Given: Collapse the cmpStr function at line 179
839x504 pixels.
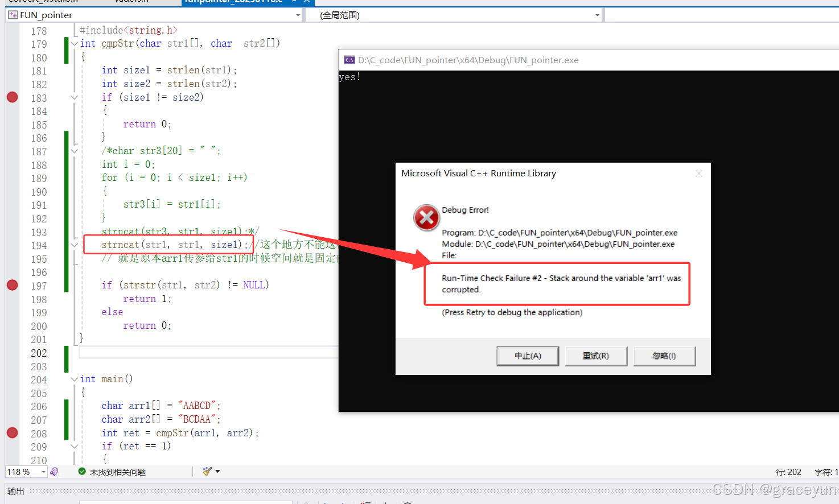Looking at the screenshot, I should tap(74, 44).
